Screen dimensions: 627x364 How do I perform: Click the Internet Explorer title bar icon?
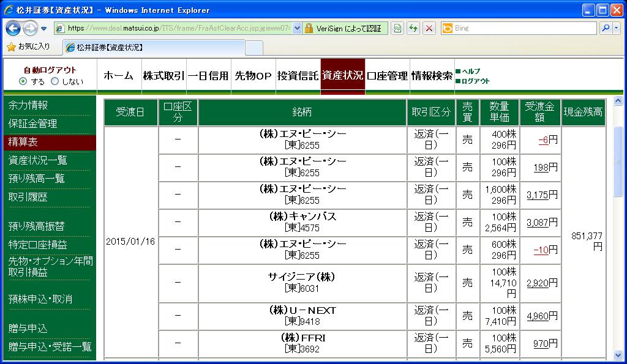point(9,10)
